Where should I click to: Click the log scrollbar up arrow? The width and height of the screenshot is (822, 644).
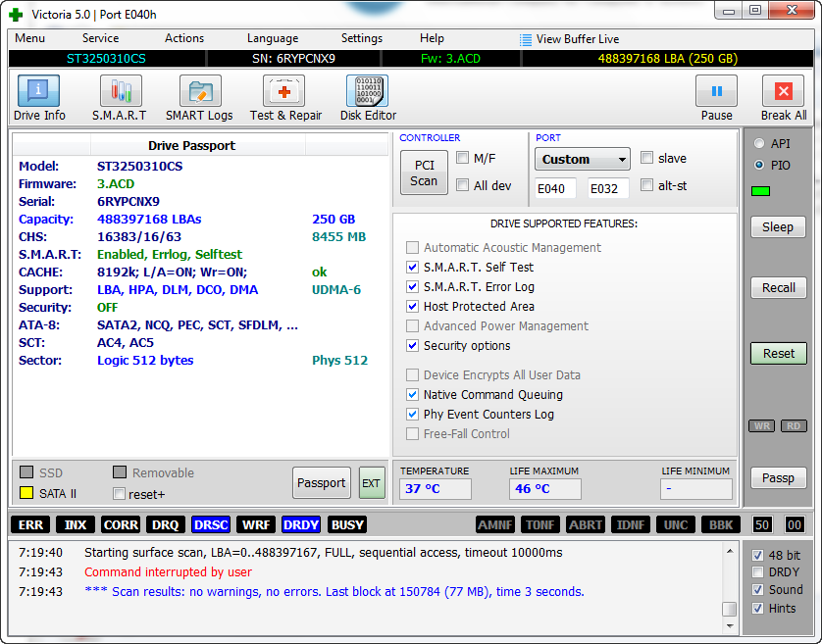tap(729, 551)
